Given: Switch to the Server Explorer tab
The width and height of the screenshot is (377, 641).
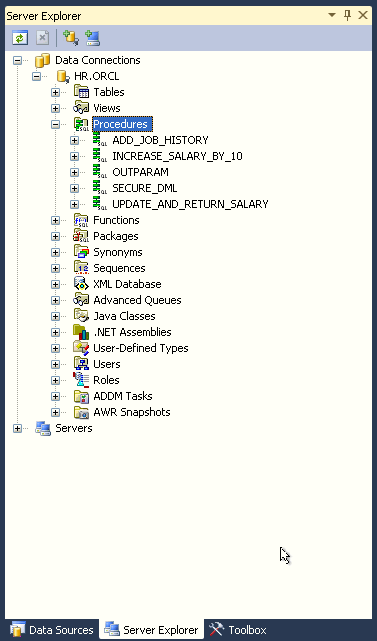Looking at the screenshot, I should (x=152, y=630).
